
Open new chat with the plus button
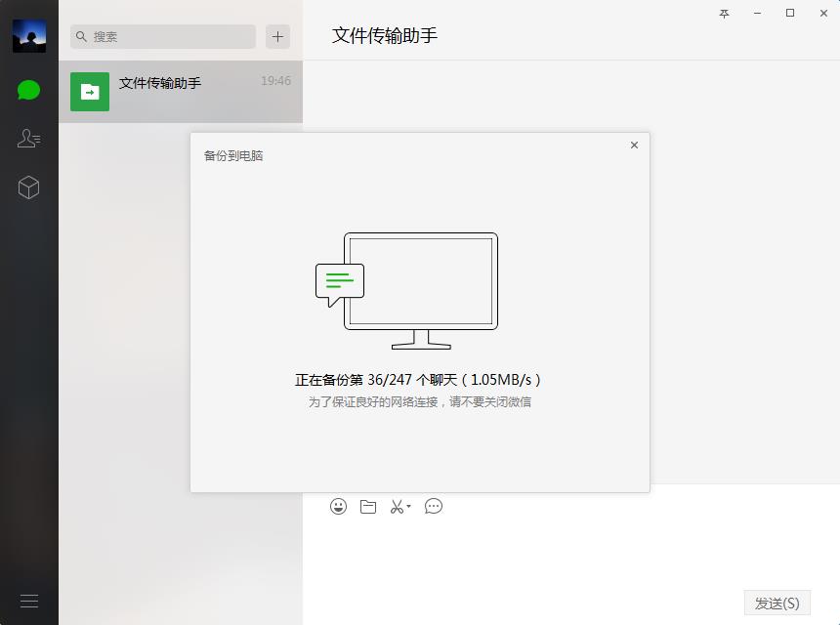click(277, 36)
